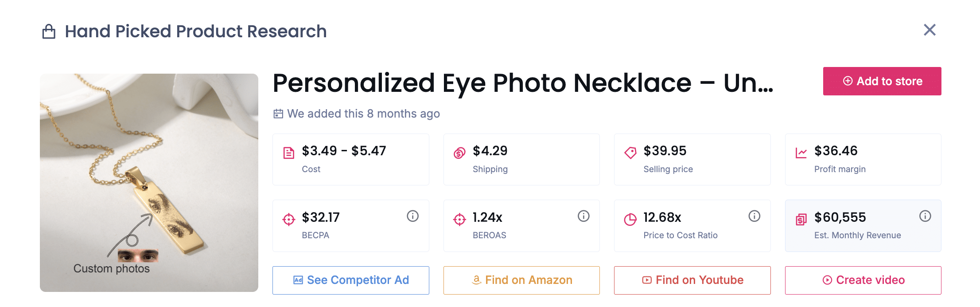Click the calendar icon next to the added date
The width and height of the screenshot is (980, 307).
(278, 114)
